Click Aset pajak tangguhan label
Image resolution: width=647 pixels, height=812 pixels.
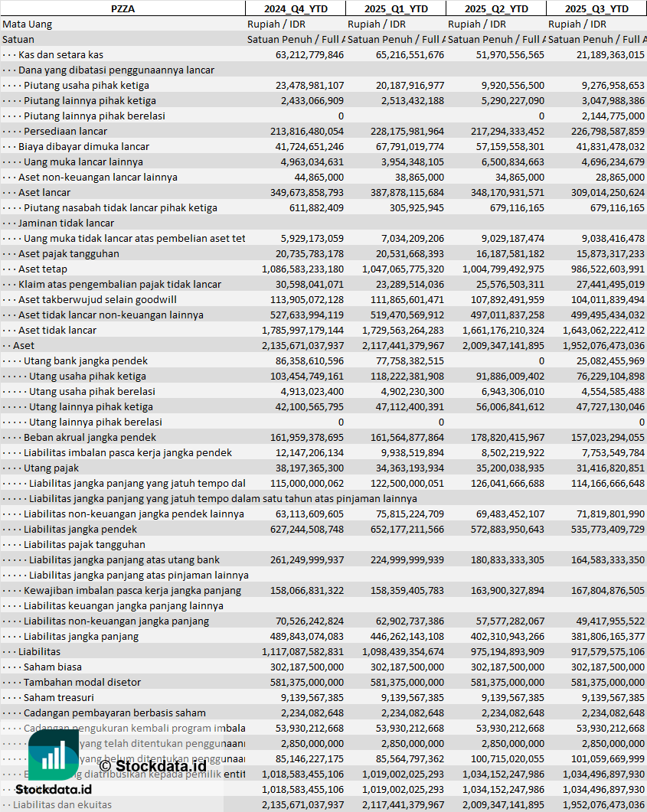tap(69, 254)
